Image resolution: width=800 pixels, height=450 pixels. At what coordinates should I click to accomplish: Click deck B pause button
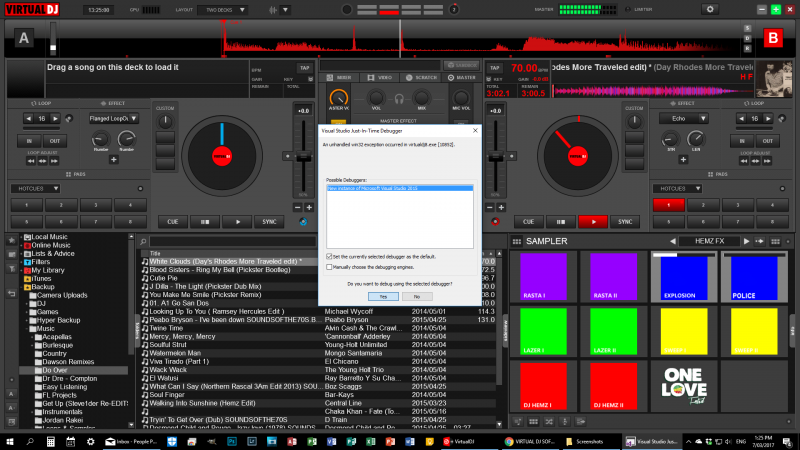click(x=560, y=222)
